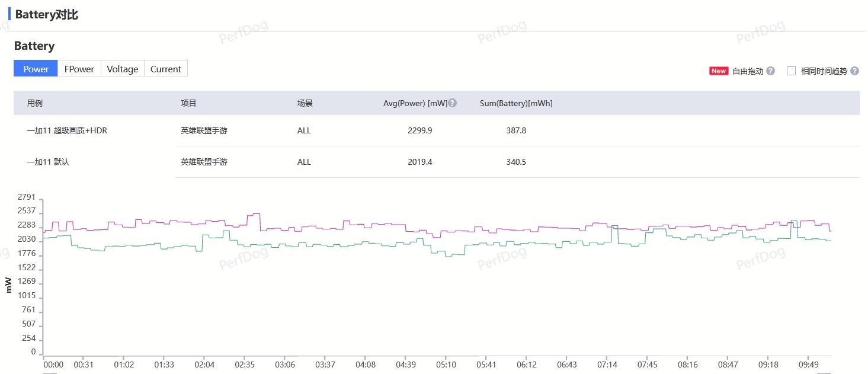Select the Voltage tab
The width and height of the screenshot is (868, 374).
click(x=123, y=69)
